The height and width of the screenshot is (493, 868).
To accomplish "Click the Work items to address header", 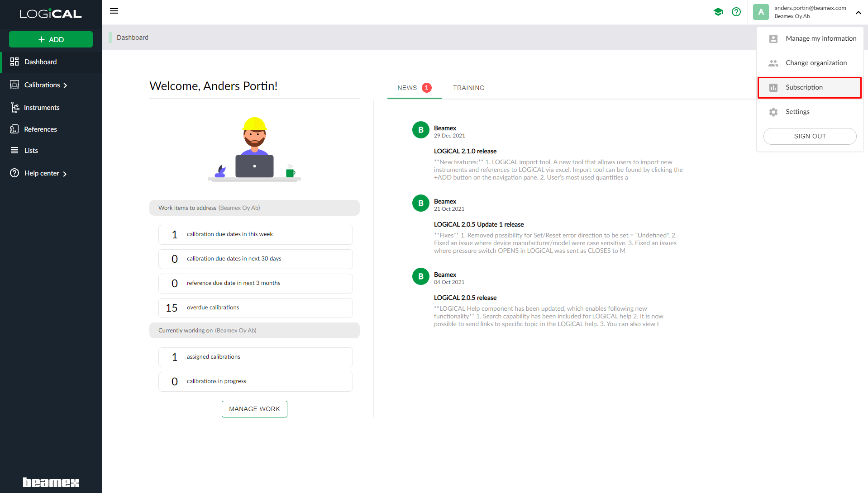I will [x=254, y=208].
